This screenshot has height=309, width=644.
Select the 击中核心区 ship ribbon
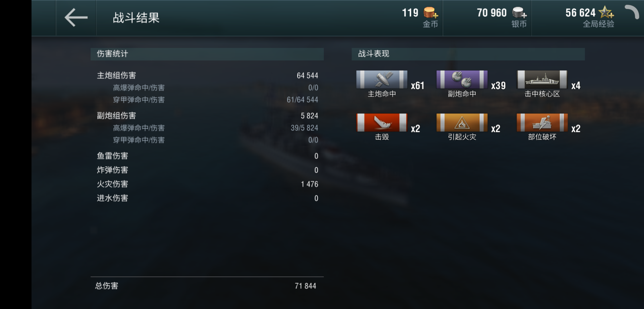(x=542, y=79)
